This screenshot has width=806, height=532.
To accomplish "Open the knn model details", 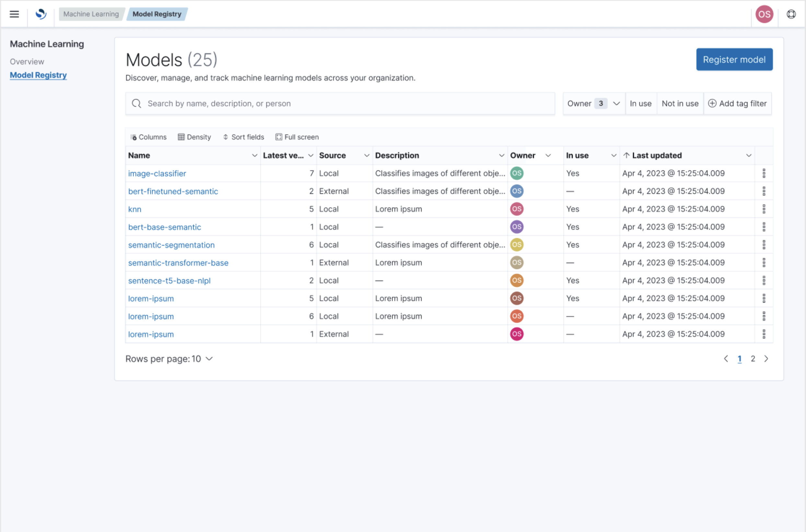I will [x=135, y=209].
